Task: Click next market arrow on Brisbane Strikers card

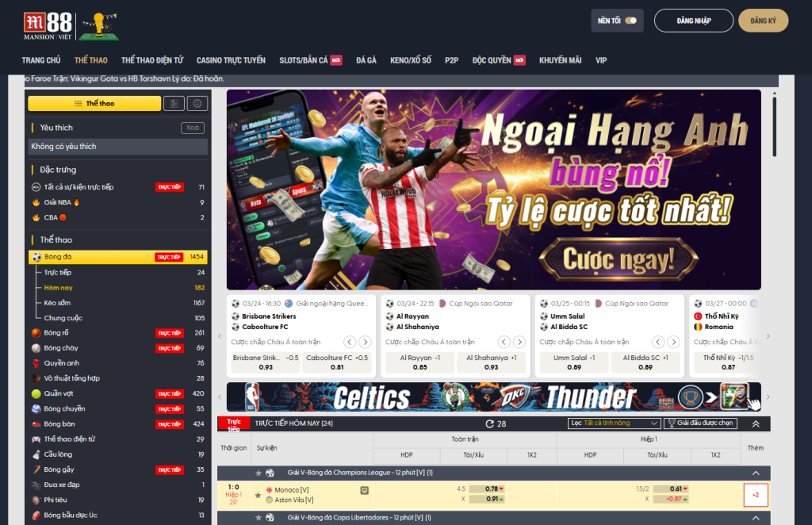Action: click(365, 342)
